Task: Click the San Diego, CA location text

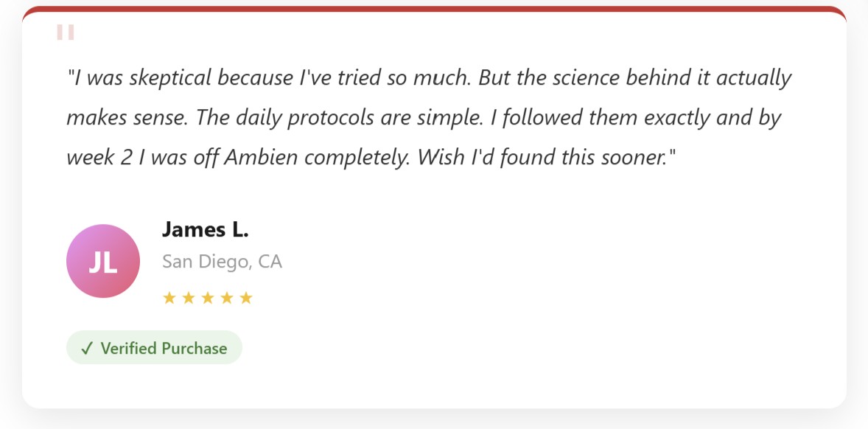Action: (x=222, y=261)
